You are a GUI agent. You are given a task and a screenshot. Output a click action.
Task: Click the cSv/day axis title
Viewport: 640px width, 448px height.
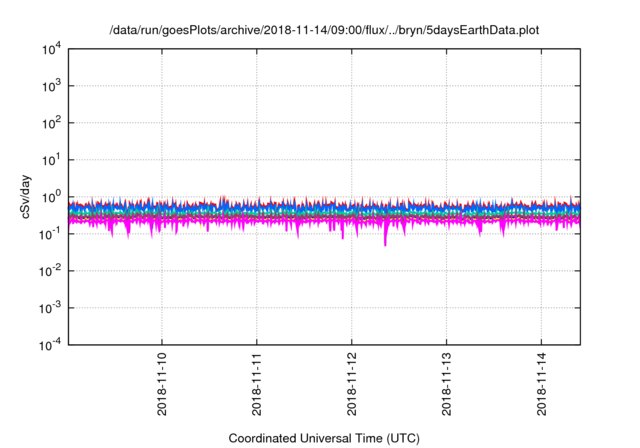point(25,197)
